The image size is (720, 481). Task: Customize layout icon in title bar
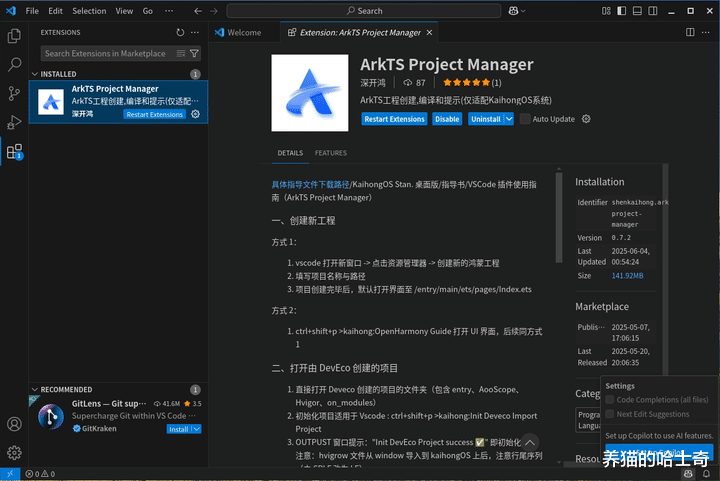click(606, 11)
